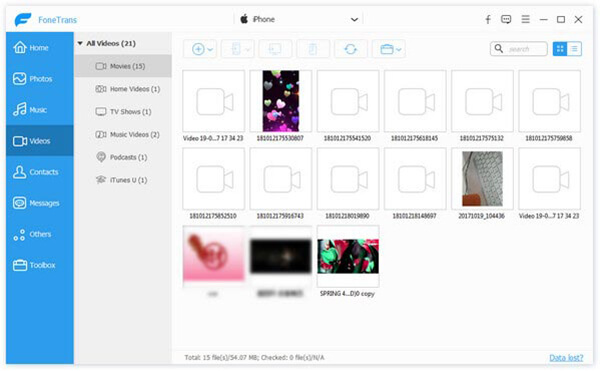
Task: Expand the toolbox briefcase dropdown arrow
Action: (x=399, y=49)
